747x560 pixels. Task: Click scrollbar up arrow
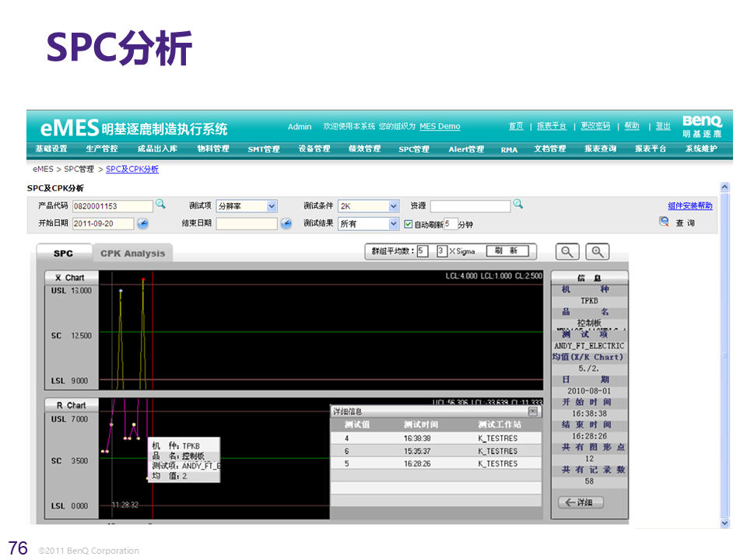(x=724, y=187)
